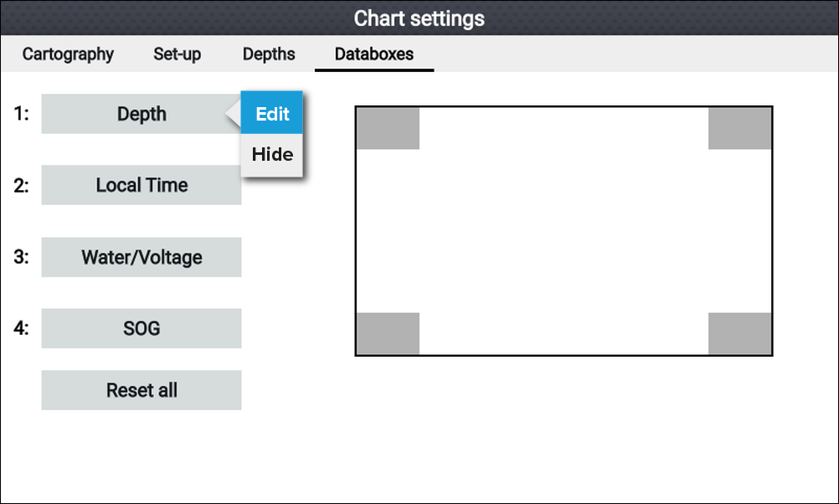
Task: Select databox 3 Water/Voltage button
Action: click(x=142, y=257)
